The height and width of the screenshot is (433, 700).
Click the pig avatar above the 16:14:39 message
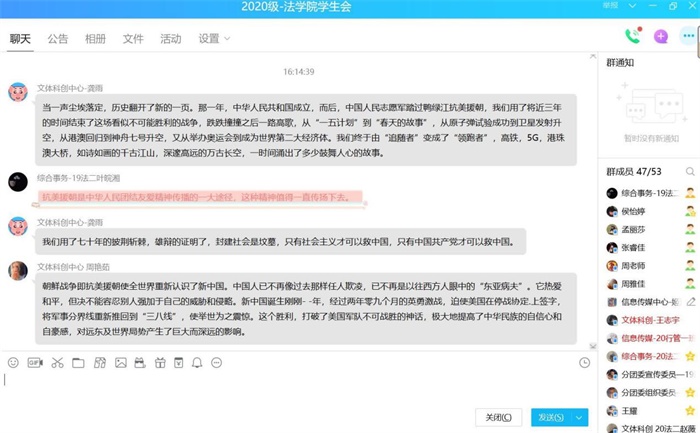click(x=18, y=92)
